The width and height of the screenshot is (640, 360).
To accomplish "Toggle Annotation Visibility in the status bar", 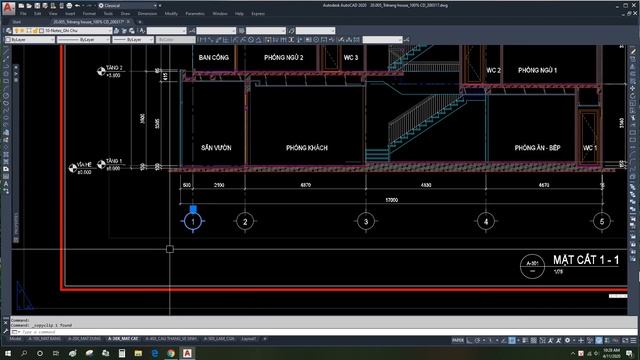I will (551, 340).
